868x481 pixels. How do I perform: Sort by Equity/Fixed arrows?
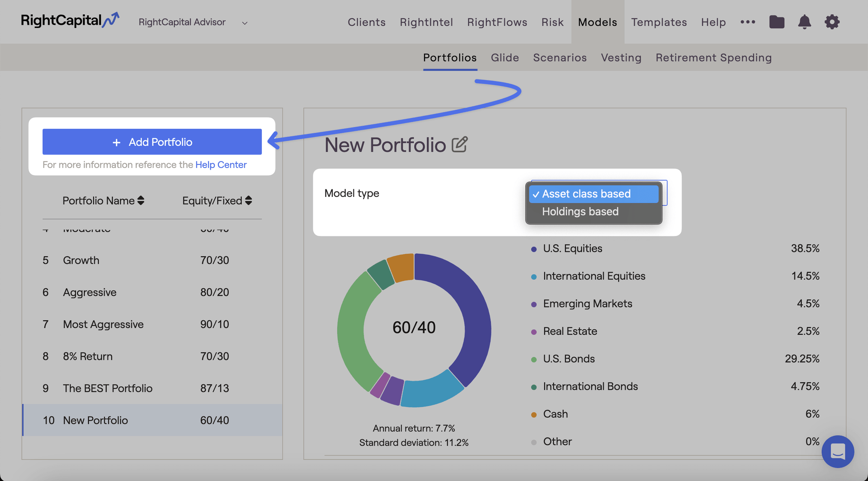pos(248,201)
